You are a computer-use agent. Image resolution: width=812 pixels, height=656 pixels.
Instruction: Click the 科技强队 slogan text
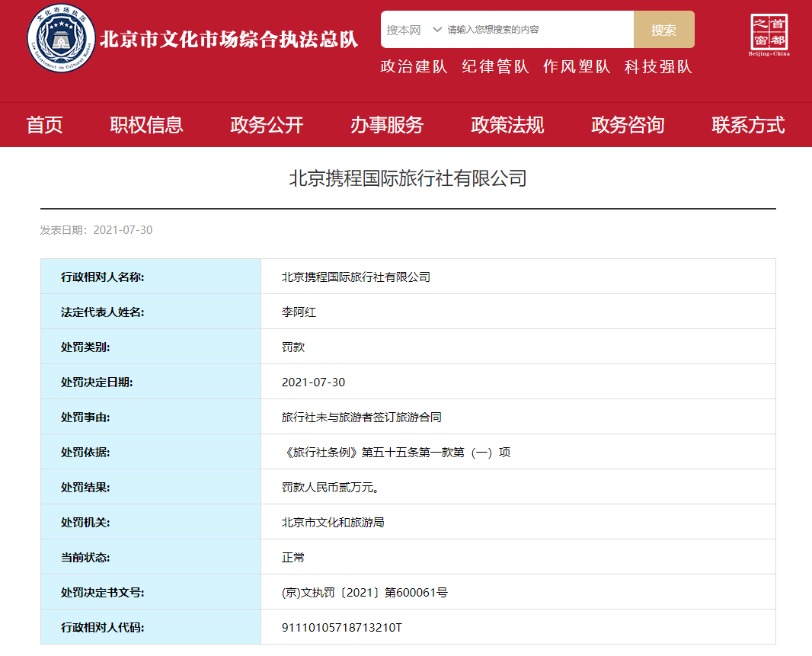point(658,67)
